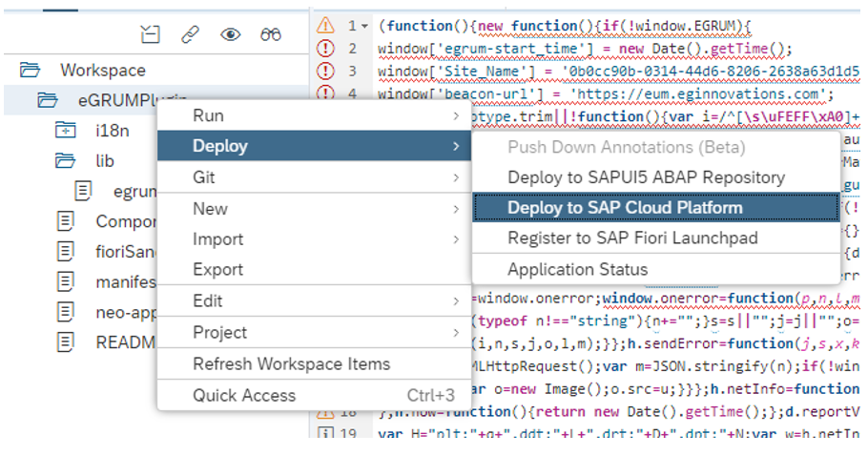
Task: Click the link-with-editor chain icon
Action: click(190, 35)
